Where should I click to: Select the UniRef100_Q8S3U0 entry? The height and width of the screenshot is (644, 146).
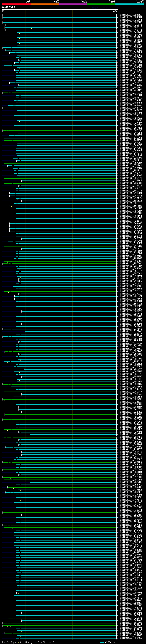[x=131, y=22]
